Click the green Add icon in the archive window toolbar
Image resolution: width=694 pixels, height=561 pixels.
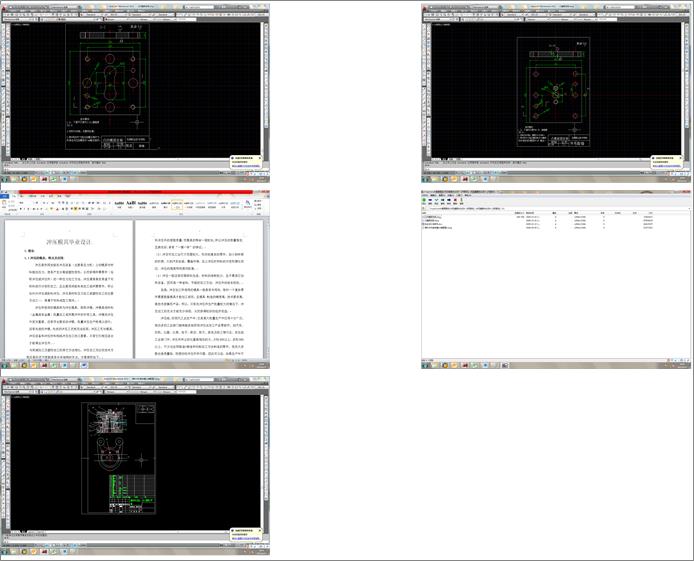point(424,200)
